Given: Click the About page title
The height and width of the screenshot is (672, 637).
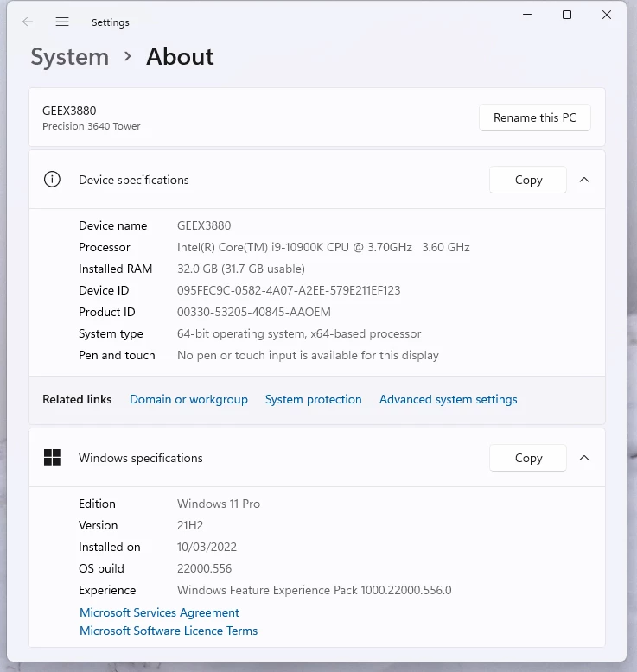Looking at the screenshot, I should coord(180,56).
